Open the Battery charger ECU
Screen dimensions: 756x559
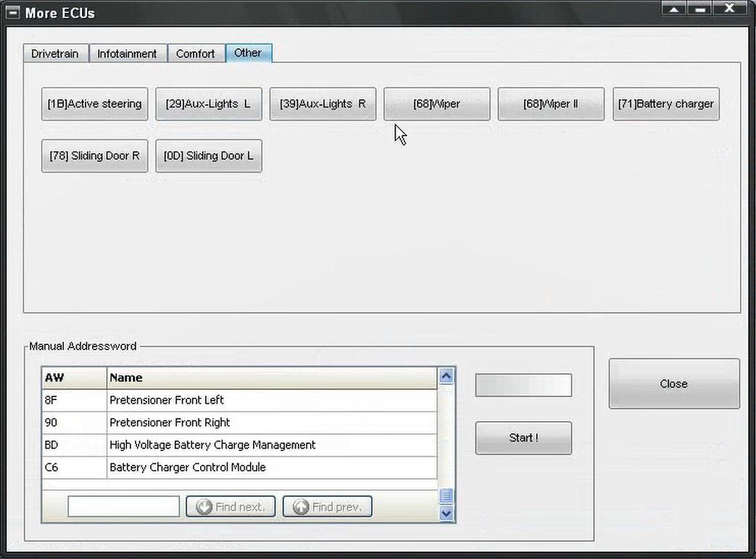pyautogui.click(x=665, y=104)
